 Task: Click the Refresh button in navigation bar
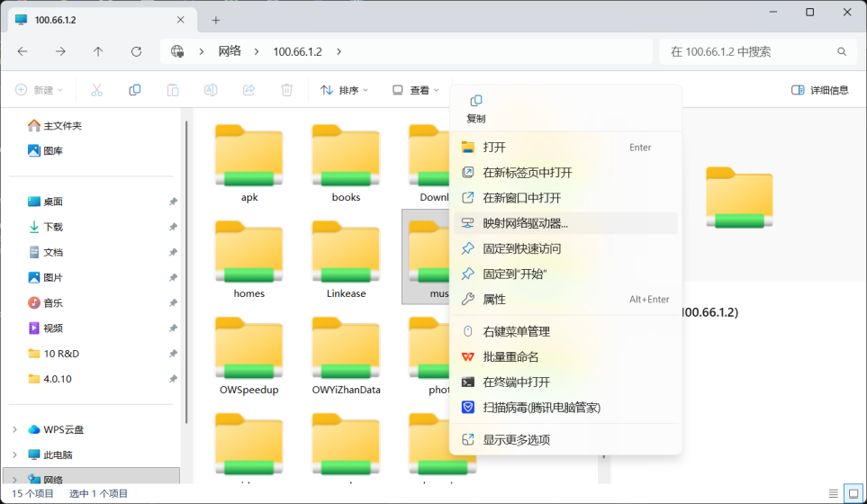click(136, 51)
